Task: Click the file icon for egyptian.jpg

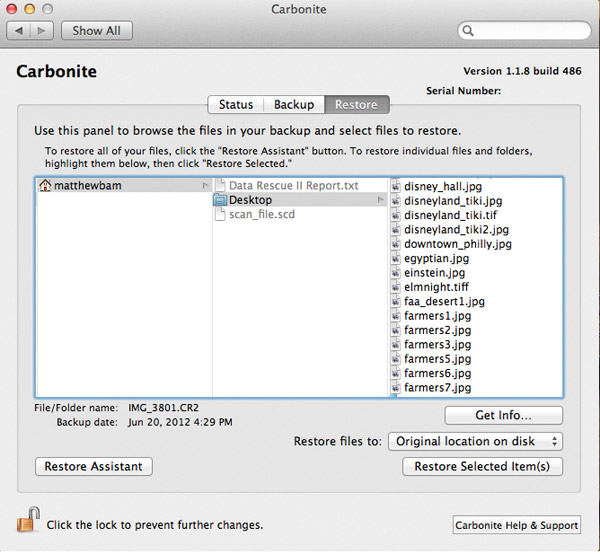Action: pos(396,258)
